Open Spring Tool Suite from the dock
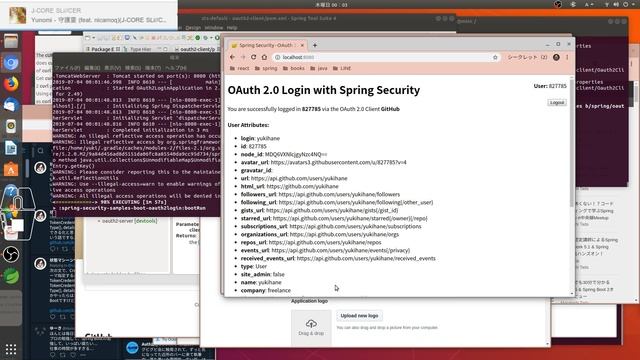Viewport: 640px width, 360px height. click(11, 276)
